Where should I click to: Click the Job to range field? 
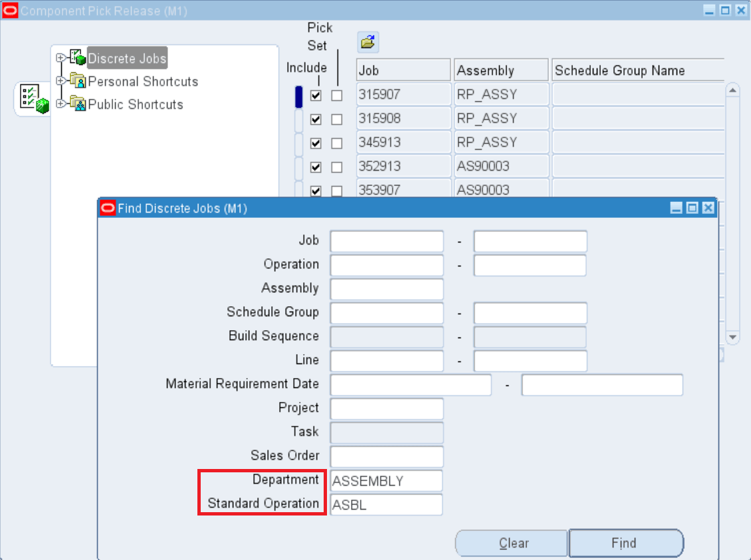530,241
